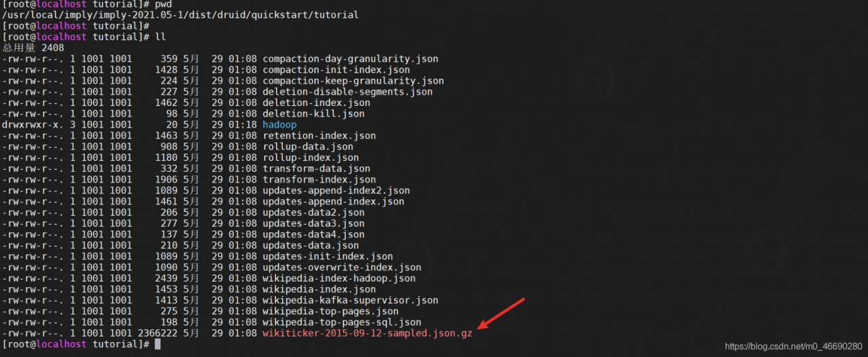Click the retention-index.json filename
Viewport: 868px width, 357px height.
pos(319,136)
